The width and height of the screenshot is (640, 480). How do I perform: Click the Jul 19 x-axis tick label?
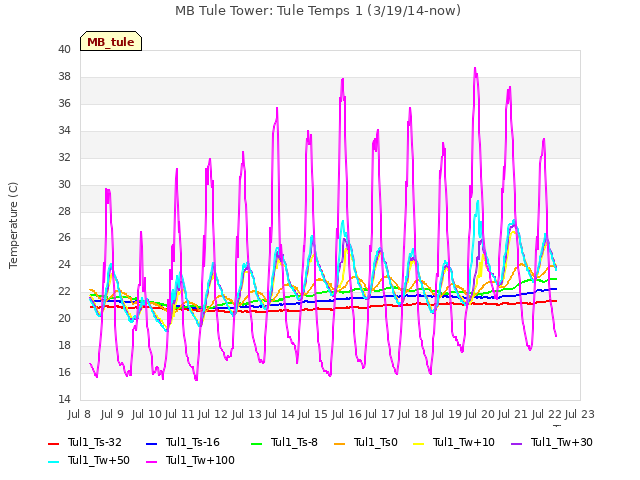[446, 414]
